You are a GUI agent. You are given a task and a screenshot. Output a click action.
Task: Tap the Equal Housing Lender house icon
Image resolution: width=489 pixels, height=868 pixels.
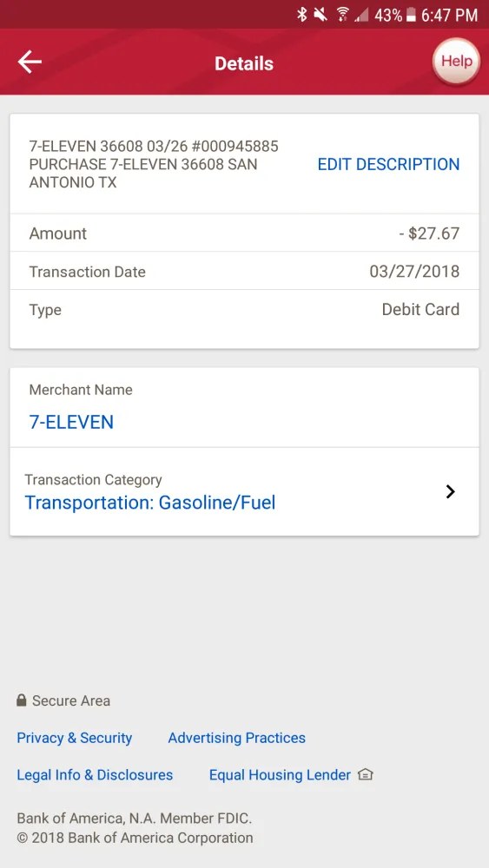pyautogui.click(x=365, y=774)
